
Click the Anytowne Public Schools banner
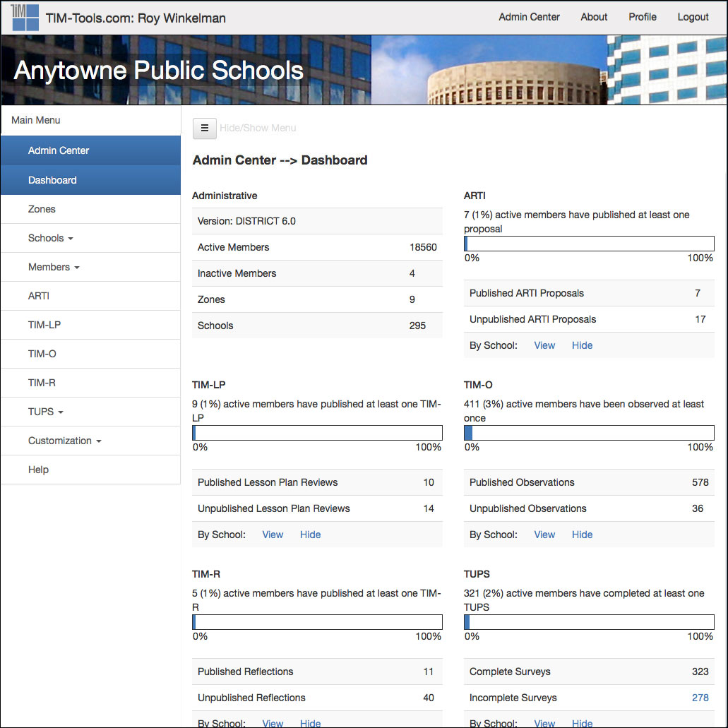(x=364, y=70)
